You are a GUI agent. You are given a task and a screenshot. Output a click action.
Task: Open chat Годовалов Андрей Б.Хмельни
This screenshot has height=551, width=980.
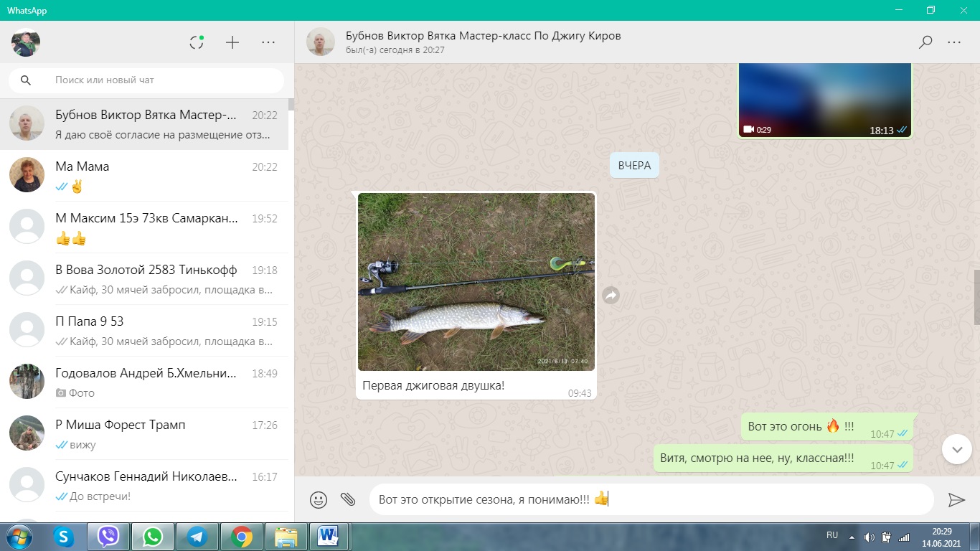(144, 382)
